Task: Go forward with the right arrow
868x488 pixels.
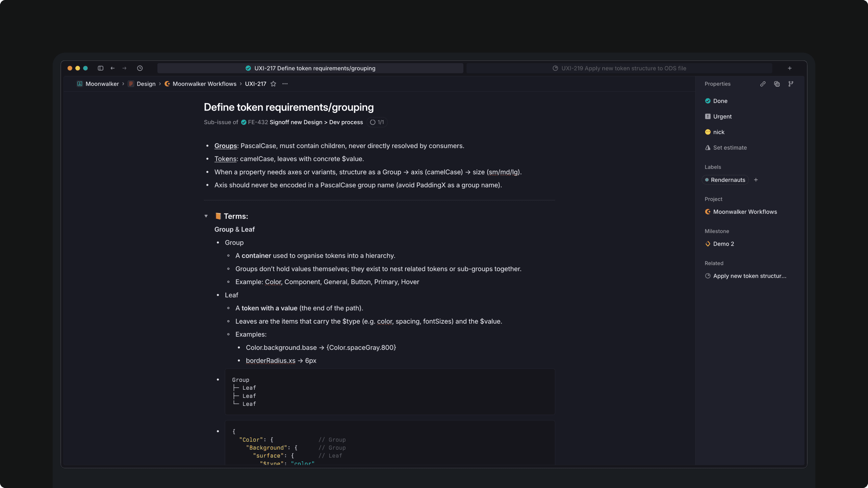Action: [124, 68]
